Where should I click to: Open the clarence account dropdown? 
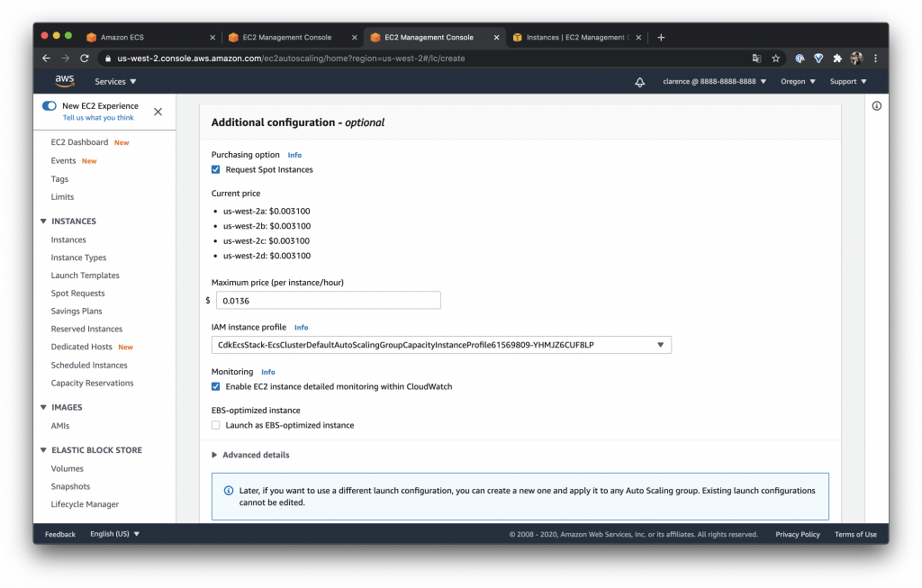[x=714, y=82]
